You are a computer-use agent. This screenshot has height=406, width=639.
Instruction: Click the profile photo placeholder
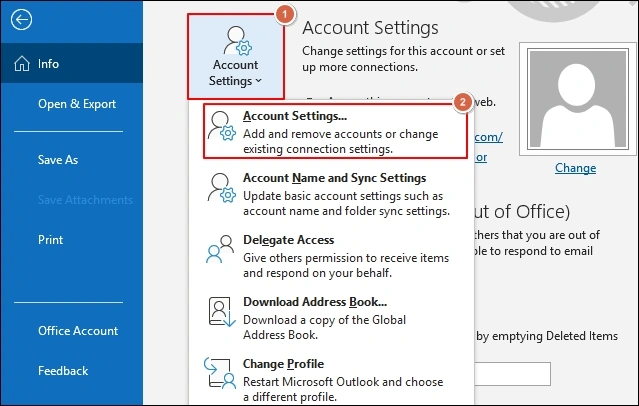click(578, 99)
